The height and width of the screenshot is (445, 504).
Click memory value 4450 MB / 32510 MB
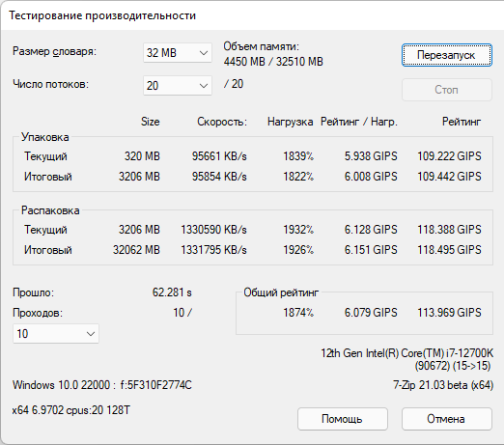[x=273, y=62]
